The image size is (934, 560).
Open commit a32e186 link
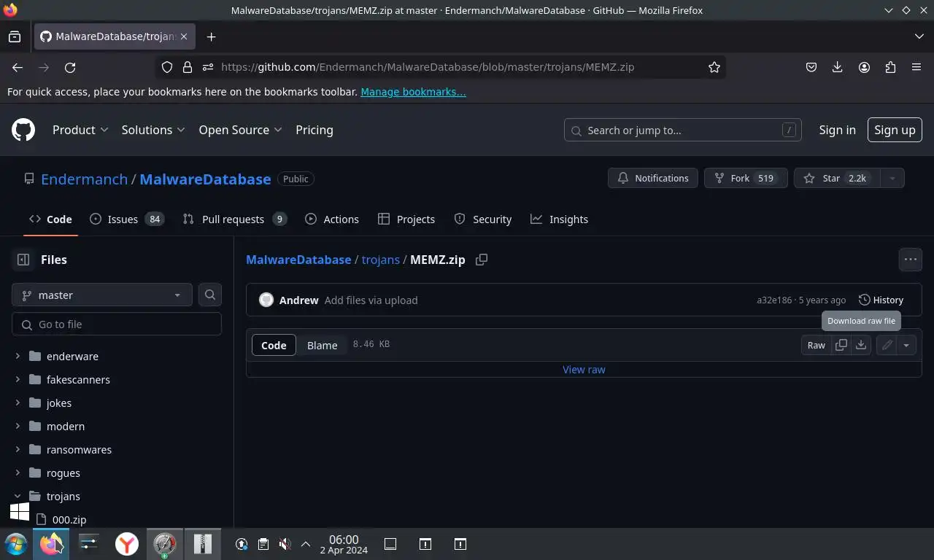(774, 300)
